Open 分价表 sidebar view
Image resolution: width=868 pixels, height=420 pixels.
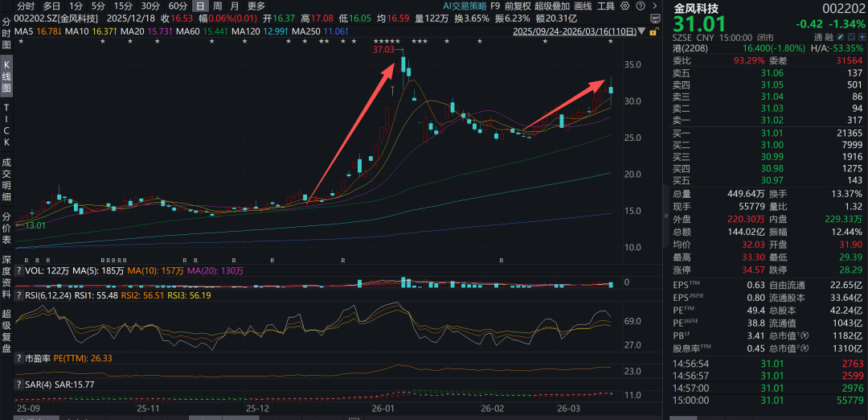pos(6,229)
